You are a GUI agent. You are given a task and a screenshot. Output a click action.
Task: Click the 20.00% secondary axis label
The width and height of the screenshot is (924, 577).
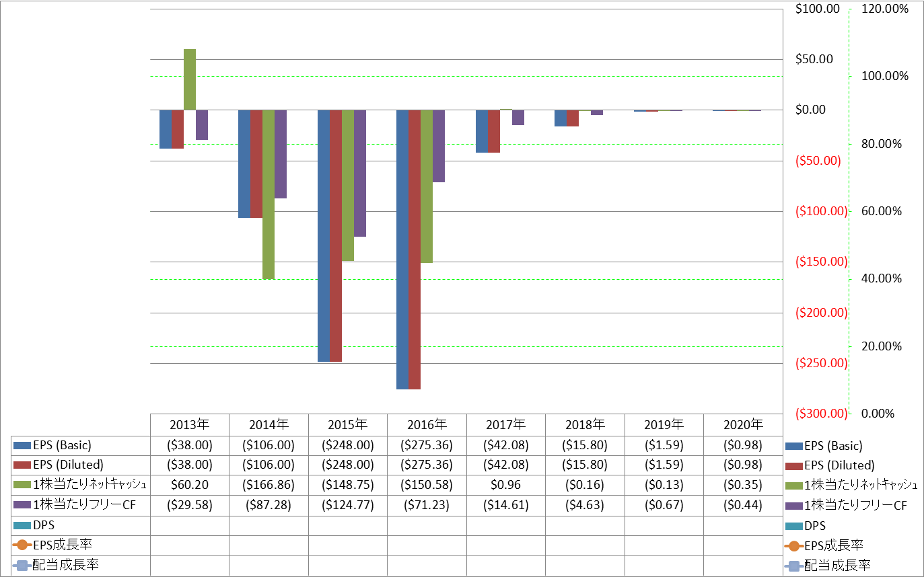click(882, 346)
